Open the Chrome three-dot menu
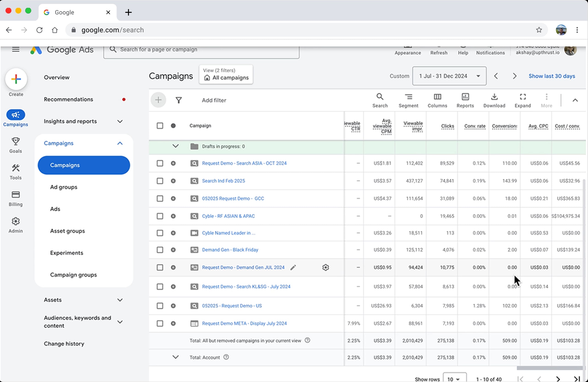 click(x=577, y=30)
